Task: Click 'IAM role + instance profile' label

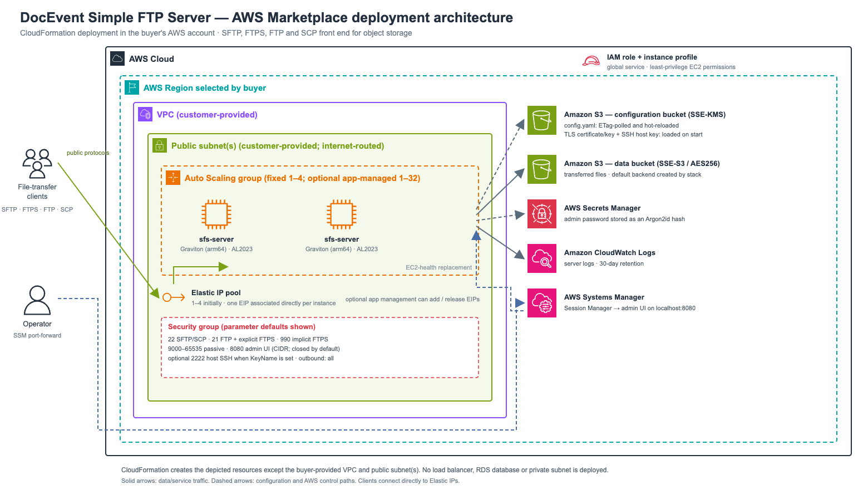Action: tap(652, 57)
